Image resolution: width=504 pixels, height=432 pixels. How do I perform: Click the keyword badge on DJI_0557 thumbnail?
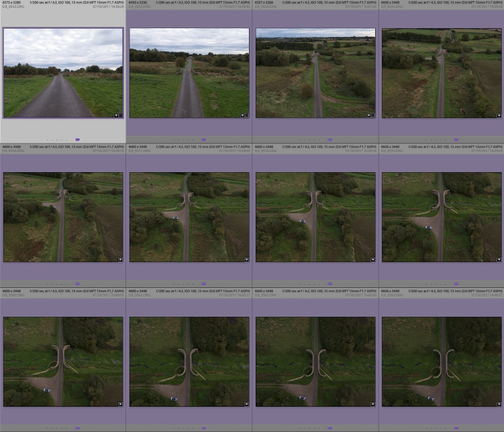(x=247, y=259)
